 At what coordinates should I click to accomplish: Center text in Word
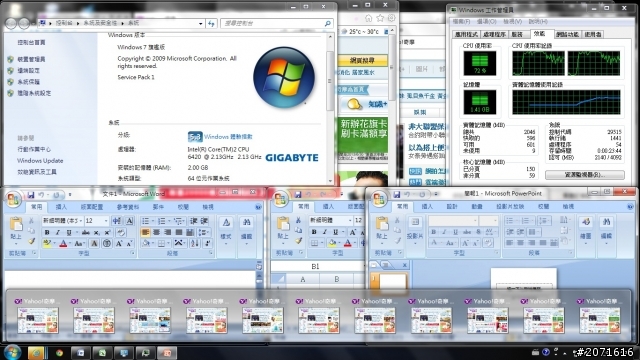tap(156, 232)
